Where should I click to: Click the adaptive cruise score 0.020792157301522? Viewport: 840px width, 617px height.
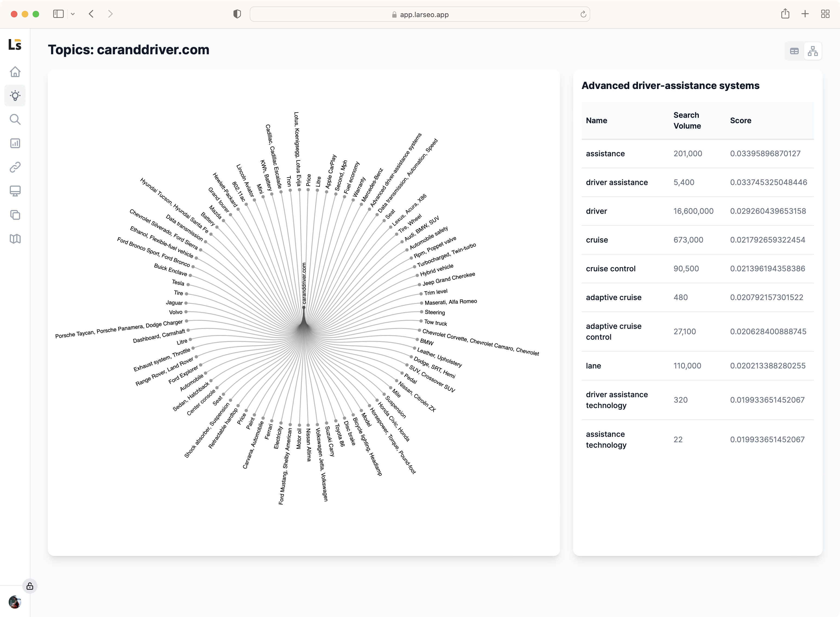point(767,298)
